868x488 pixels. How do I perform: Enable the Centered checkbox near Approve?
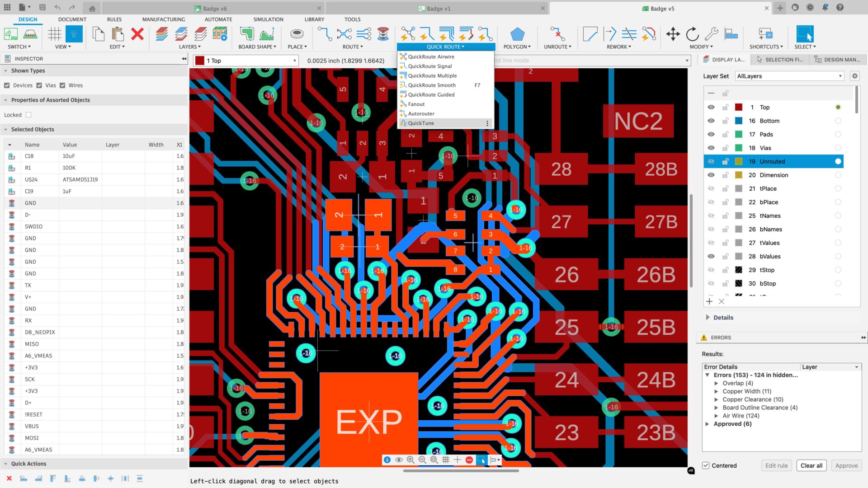(706, 465)
